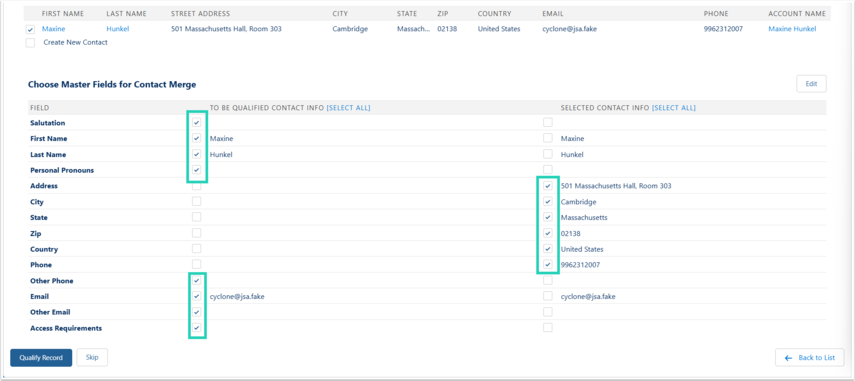Check Last Name checkbox under Selected Contact Info
The image size is (855, 381).
click(547, 154)
